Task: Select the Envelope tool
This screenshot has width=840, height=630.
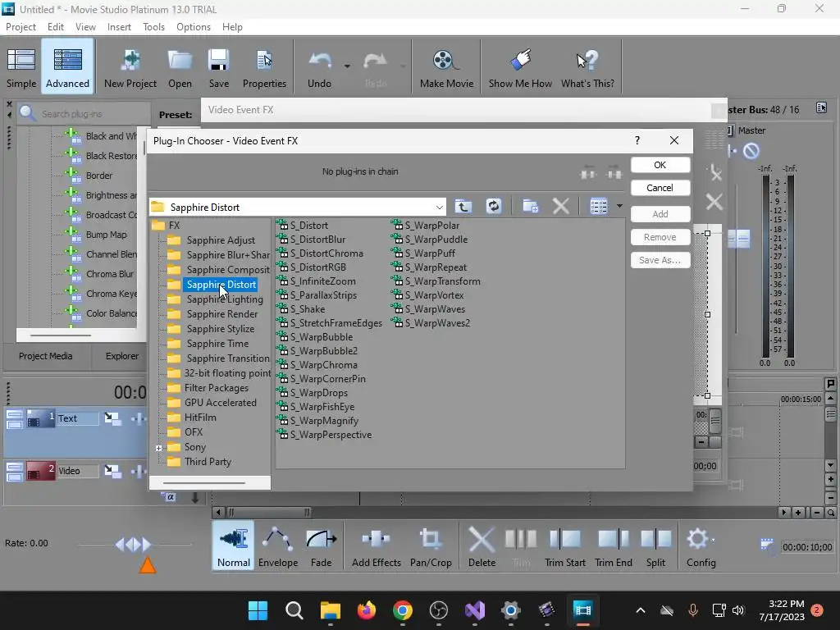Action: (278, 546)
